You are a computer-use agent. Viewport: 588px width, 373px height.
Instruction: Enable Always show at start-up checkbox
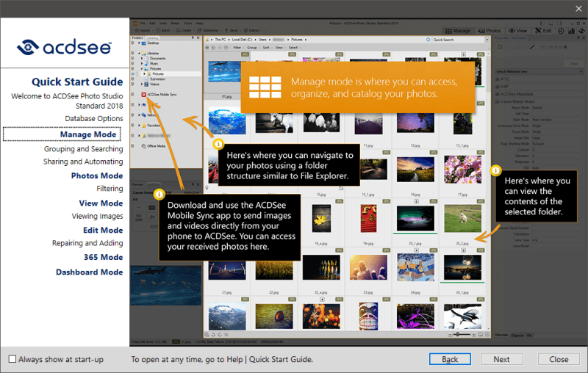pos(12,359)
